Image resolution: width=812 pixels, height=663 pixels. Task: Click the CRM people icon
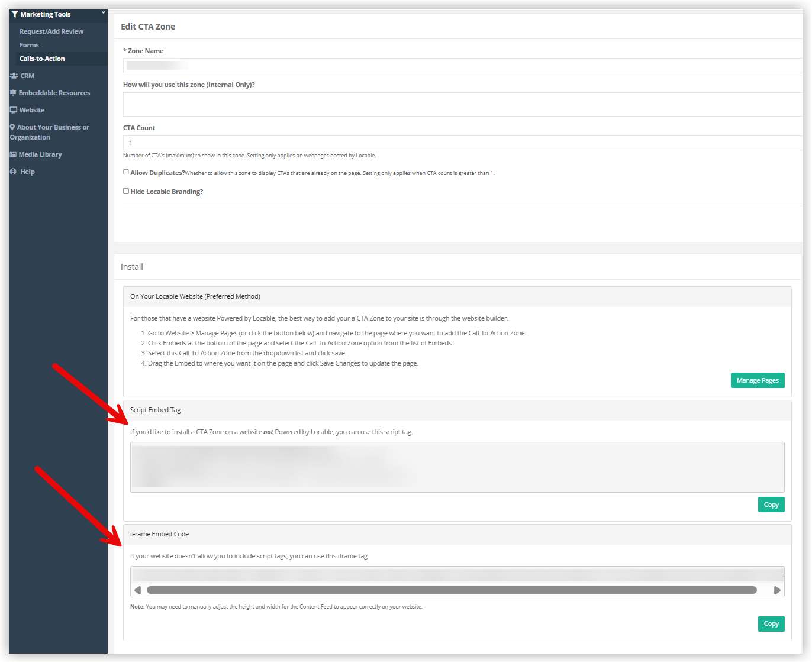[14, 76]
